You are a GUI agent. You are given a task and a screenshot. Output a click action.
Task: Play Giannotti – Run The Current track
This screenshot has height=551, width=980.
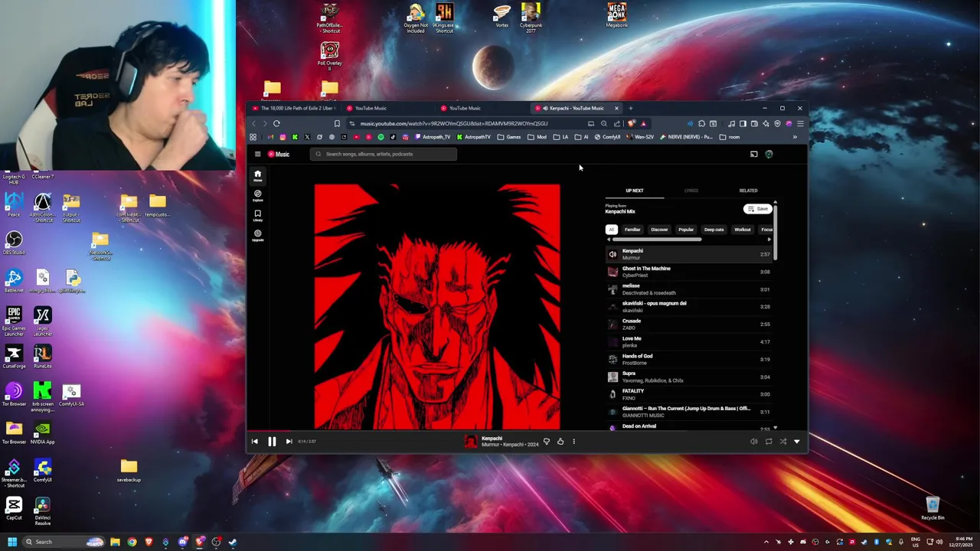click(688, 412)
